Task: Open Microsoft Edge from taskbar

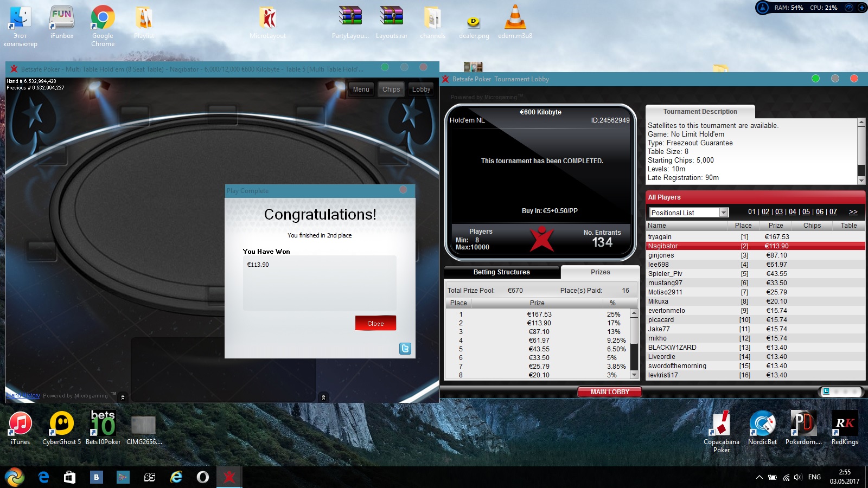Action: coord(43,477)
